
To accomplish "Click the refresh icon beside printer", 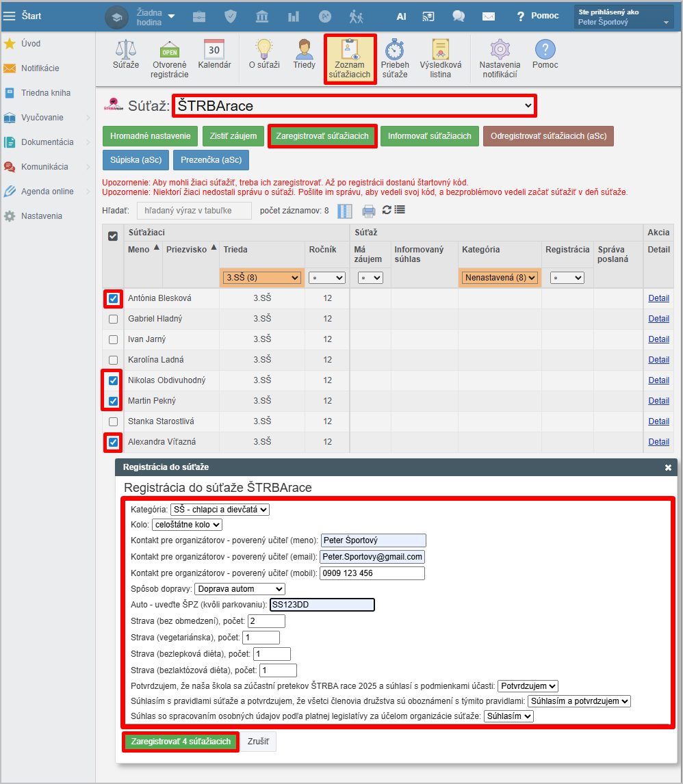I will (x=387, y=210).
